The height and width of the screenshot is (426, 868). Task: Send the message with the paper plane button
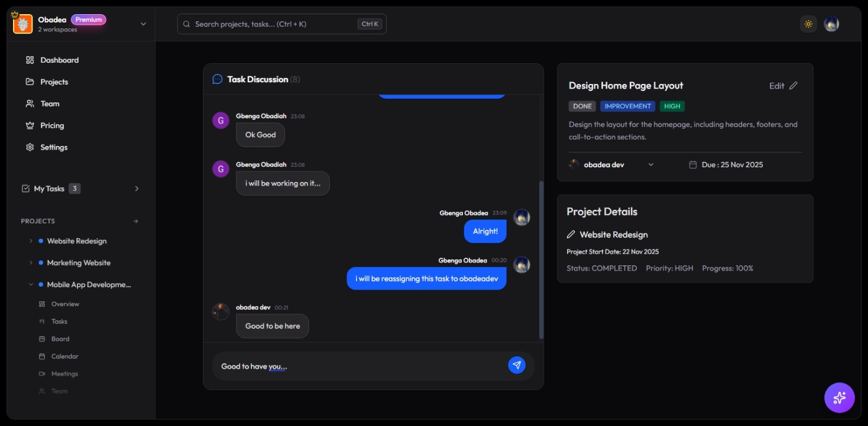516,365
